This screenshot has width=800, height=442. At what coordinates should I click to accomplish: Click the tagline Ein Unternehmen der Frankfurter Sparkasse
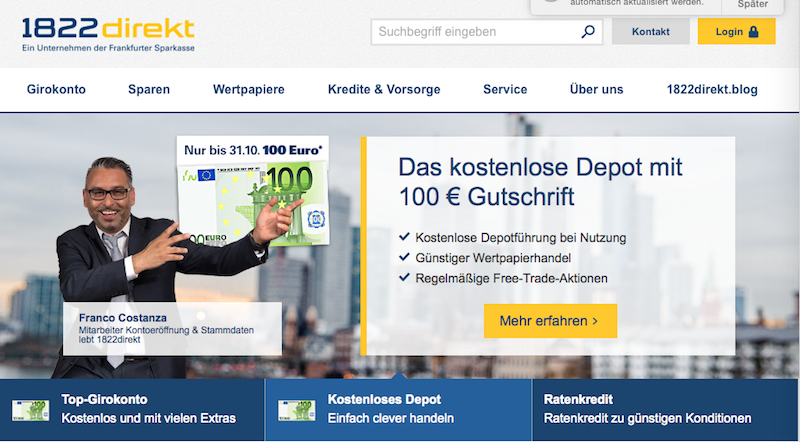click(108, 48)
